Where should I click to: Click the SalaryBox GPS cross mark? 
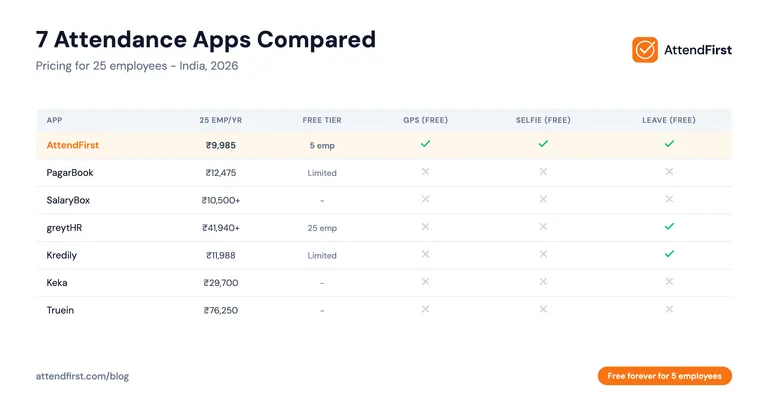pyautogui.click(x=425, y=199)
